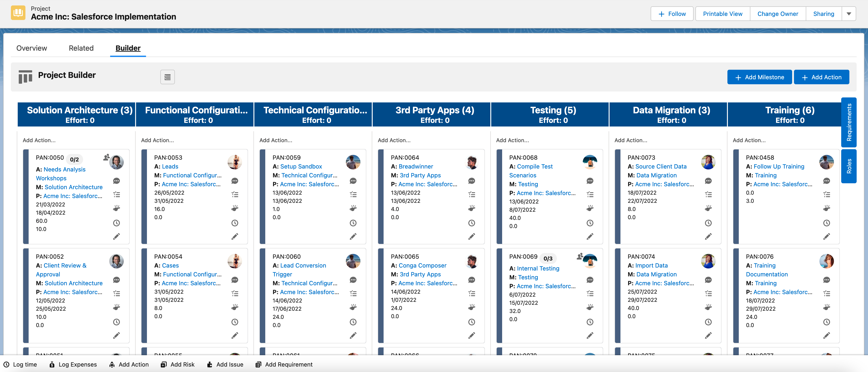The width and height of the screenshot is (868, 372).
Task: Open chat icon on PAN:0050 card
Action: click(117, 181)
